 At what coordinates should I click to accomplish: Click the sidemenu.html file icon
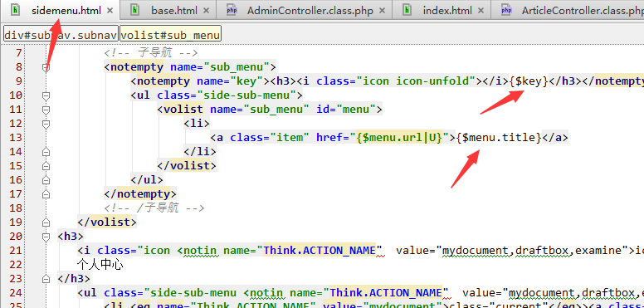pyautogui.click(x=15, y=10)
